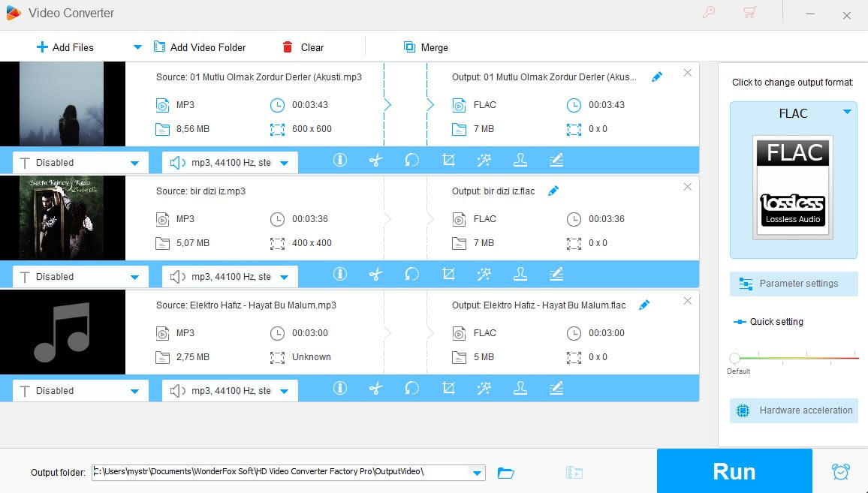Open the edit tool on Elektro Hafiz row

click(556, 389)
